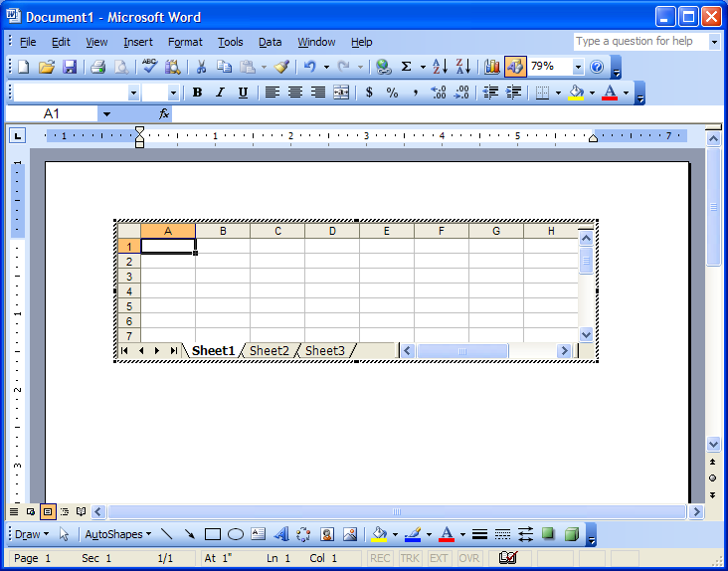Apply the Currency Style dollar format
The image size is (728, 571).
click(370, 93)
